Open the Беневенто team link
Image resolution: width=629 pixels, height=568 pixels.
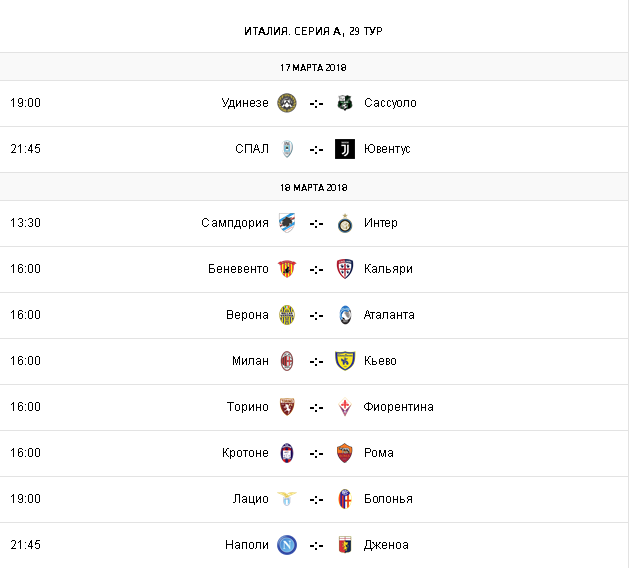(238, 269)
